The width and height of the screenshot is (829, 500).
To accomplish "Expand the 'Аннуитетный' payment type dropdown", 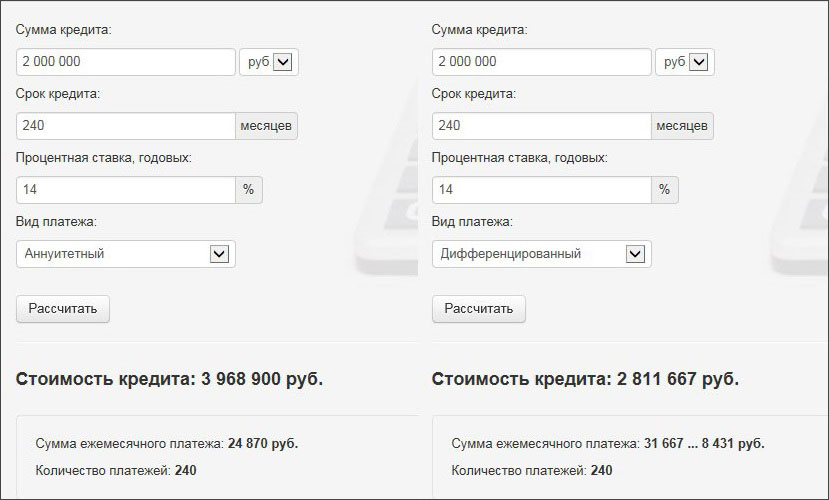I will (x=126, y=254).
